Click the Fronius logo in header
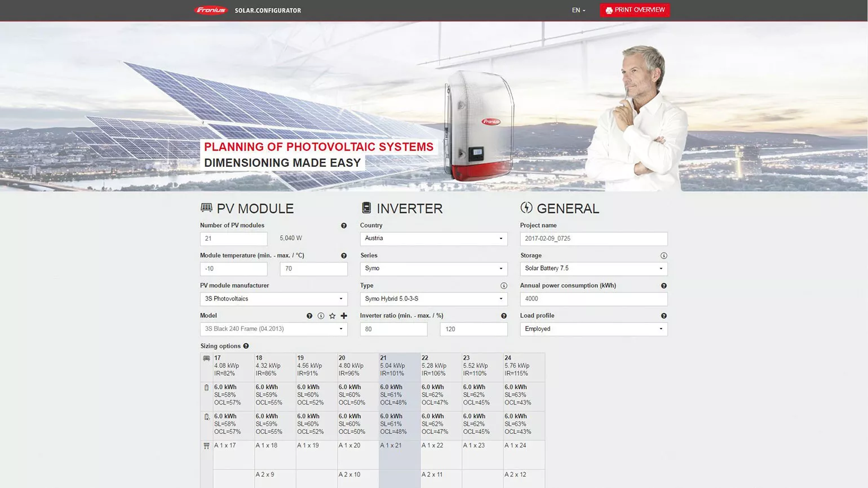This screenshot has width=868, height=488. [x=211, y=10]
